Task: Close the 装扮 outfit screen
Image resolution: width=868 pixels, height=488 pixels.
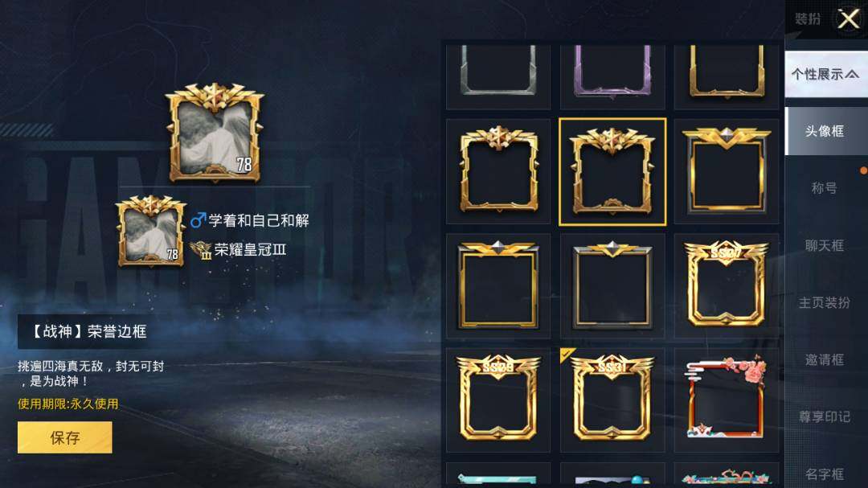Action: click(x=848, y=19)
